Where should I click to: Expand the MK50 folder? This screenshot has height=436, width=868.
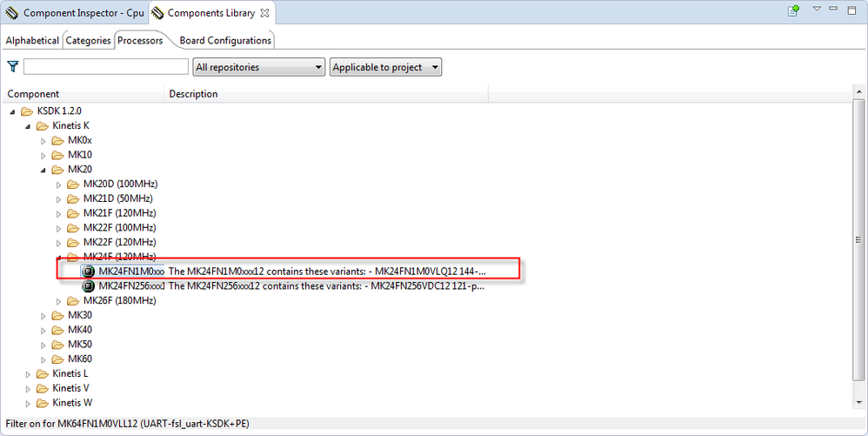43,345
